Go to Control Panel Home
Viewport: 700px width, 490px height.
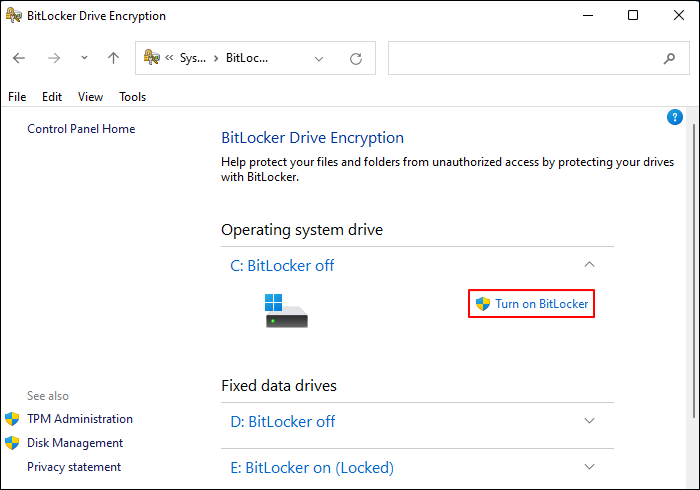click(x=81, y=129)
